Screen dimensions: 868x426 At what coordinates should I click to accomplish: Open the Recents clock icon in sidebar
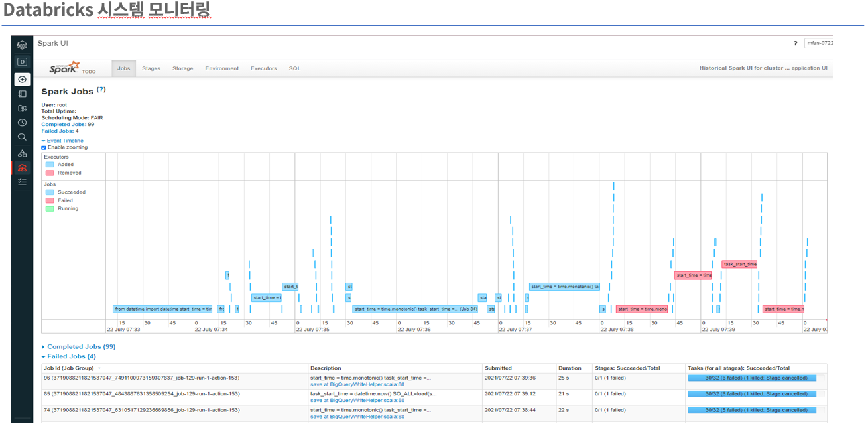(22, 123)
